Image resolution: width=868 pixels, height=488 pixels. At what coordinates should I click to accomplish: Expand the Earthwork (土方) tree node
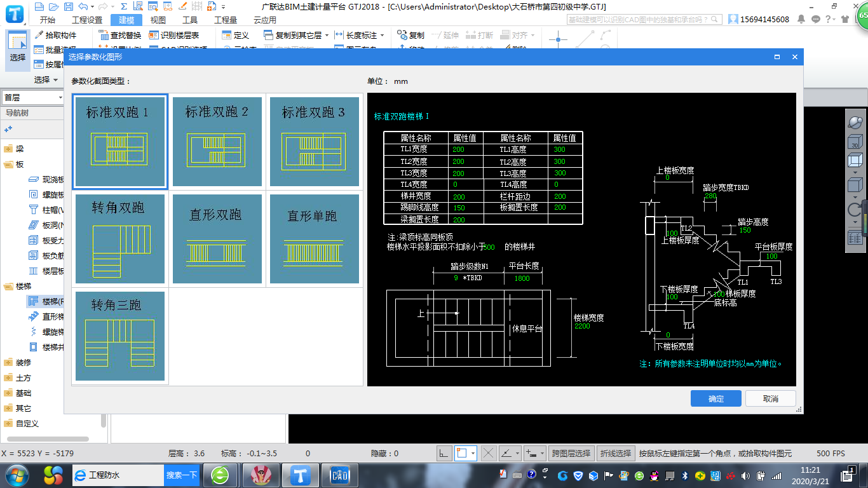(8, 377)
